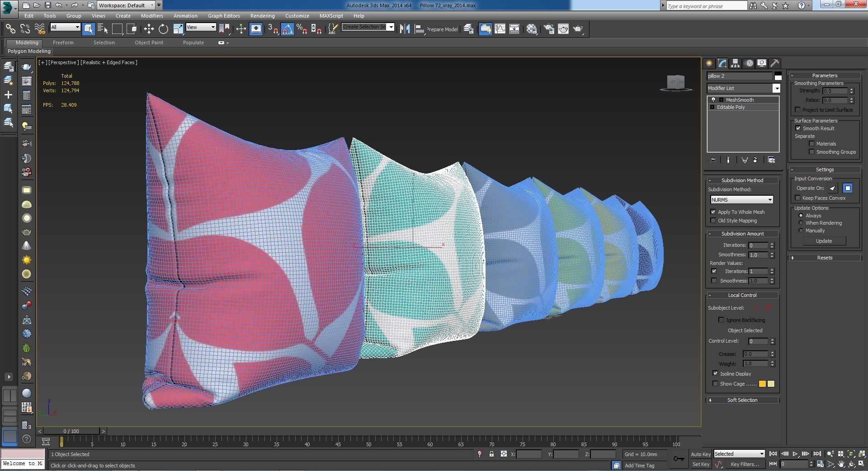Screen dimensions: 868x471
Task: Activate the Select Object tool
Action: tap(88, 29)
